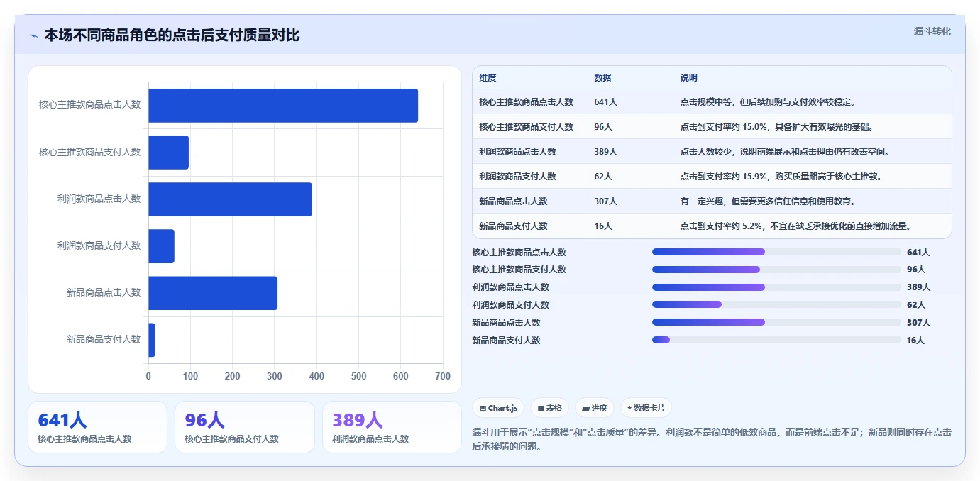Screen dimensions: 980x481
Task: Open the 389人 利润款商品点击人数 data card
Action: pos(392,427)
